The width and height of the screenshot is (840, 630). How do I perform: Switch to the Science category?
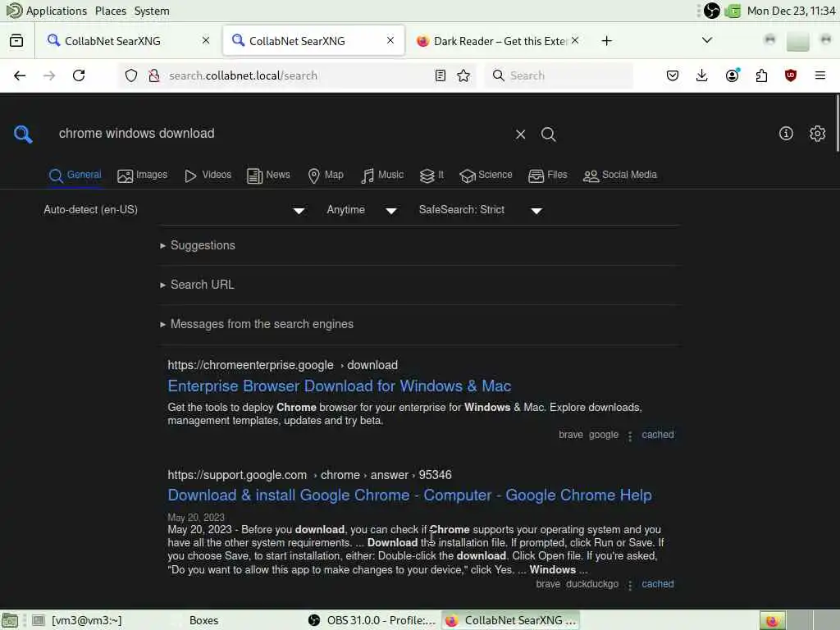pos(486,176)
